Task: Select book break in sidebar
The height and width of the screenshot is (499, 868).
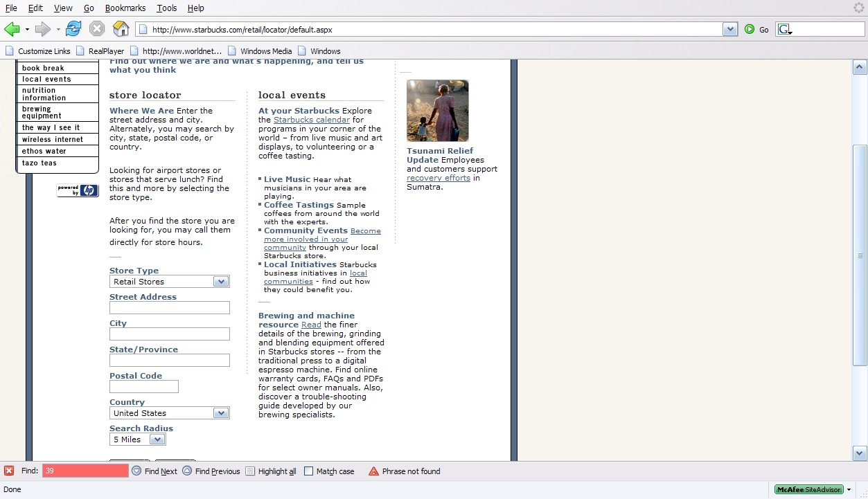Action: (58, 69)
